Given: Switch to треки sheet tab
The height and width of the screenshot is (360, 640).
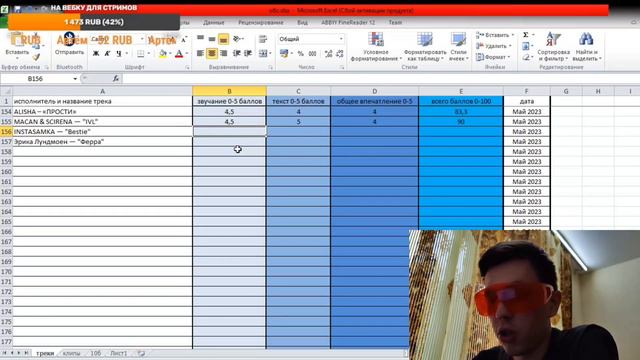Looking at the screenshot, I should pos(45,353).
